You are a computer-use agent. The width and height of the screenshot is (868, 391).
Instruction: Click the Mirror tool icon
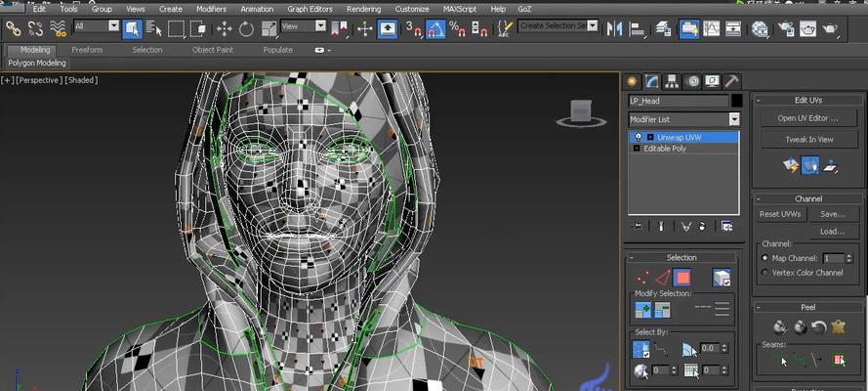614,28
